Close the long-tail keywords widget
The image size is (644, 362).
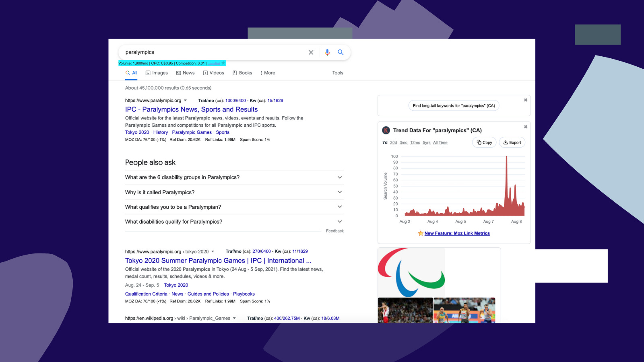click(x=526, y=100)
